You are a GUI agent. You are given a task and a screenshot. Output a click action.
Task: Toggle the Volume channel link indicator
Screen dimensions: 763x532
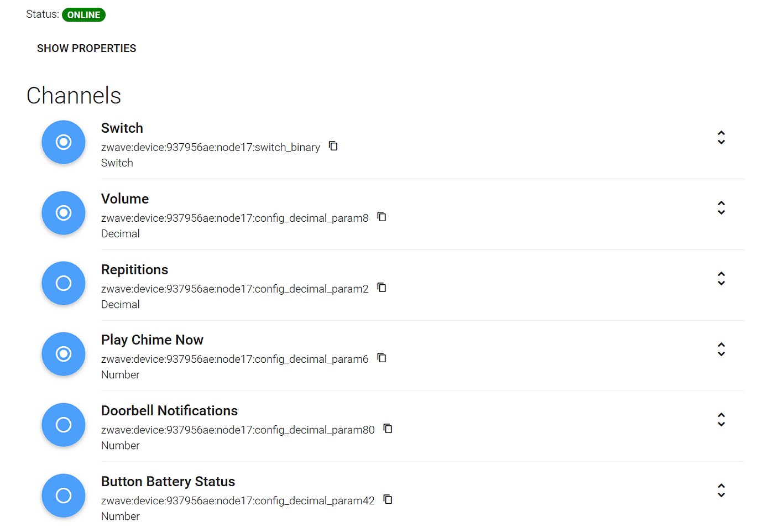63,213
